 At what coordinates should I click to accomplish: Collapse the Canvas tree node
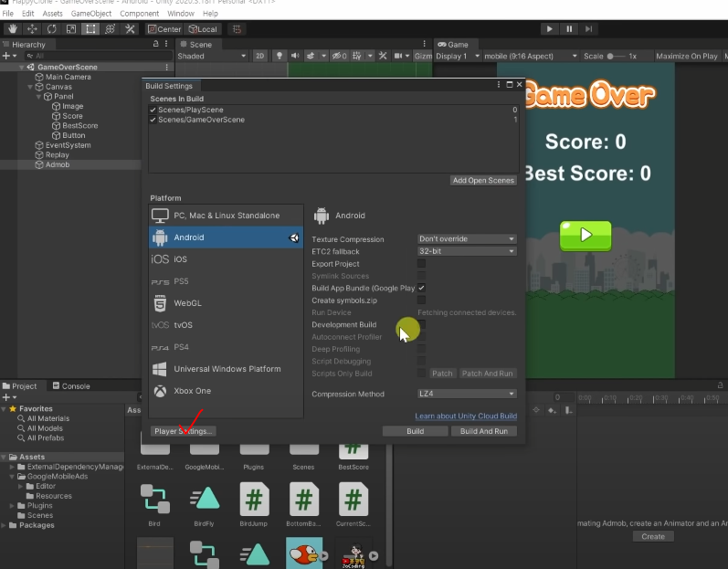click(30, 87)
